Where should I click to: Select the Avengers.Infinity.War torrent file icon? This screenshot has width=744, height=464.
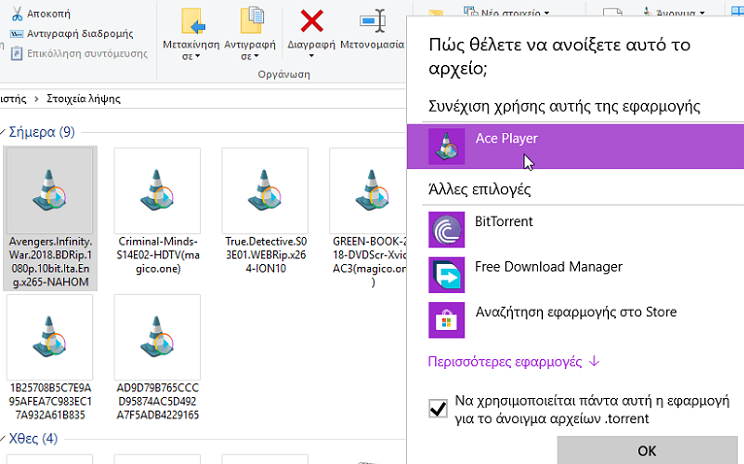[x=50, y=191]
